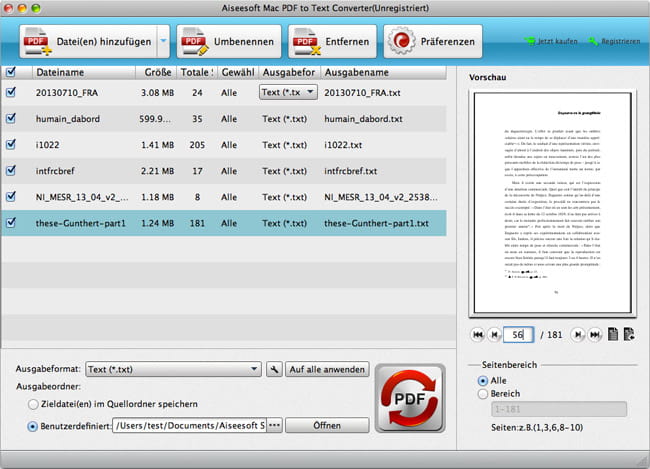Click Auf alle anwenden button
The height and width of the screenshot is (469, 650).
pos(327,369)
